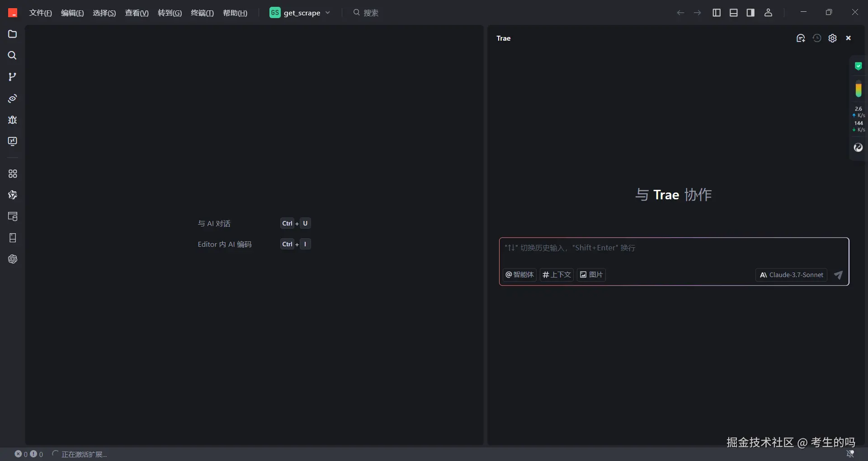Expand the get_scrape project dropdown

(300, 13)
